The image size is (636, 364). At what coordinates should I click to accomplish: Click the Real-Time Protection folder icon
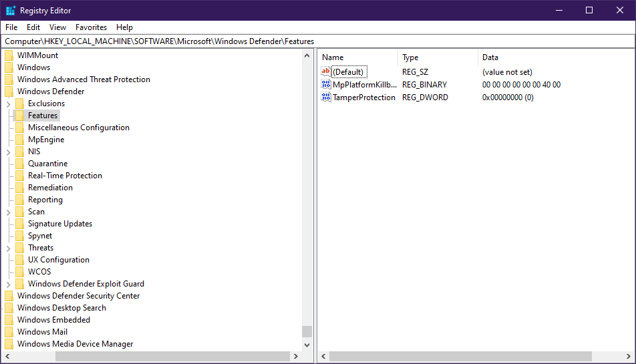click(19, 176)
